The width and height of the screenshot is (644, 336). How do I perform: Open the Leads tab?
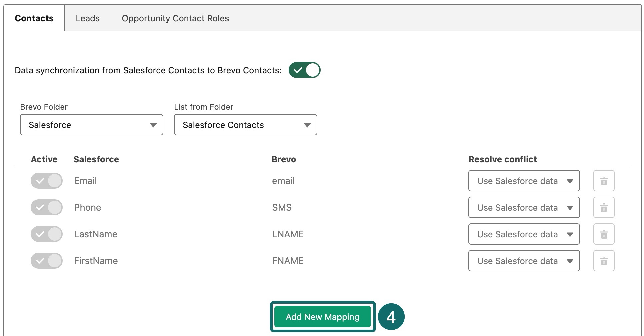coord(88,18)
